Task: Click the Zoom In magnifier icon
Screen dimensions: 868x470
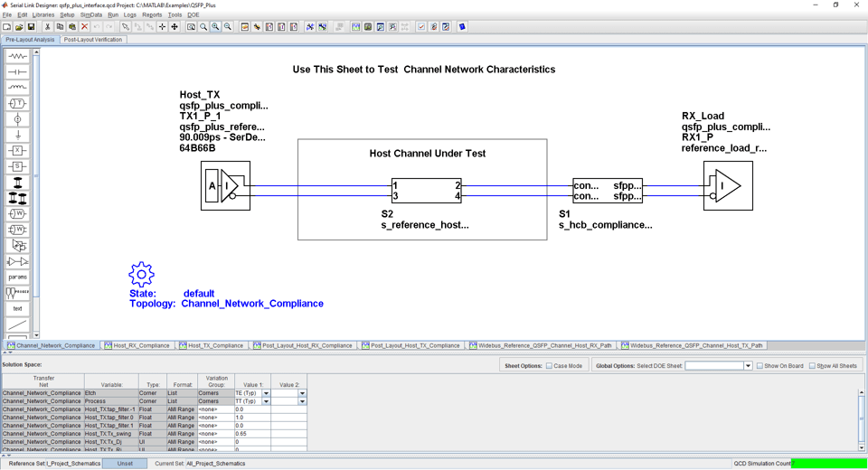Action: tap(215, 26)
